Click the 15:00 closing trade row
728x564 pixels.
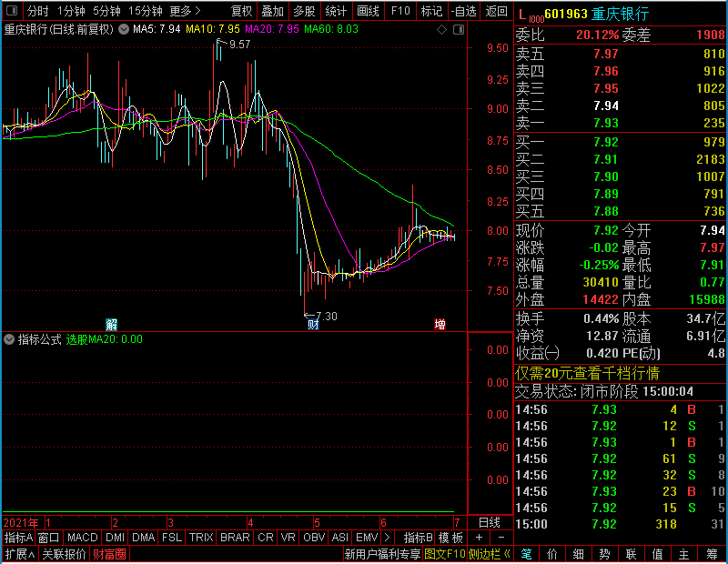point(620,525)
